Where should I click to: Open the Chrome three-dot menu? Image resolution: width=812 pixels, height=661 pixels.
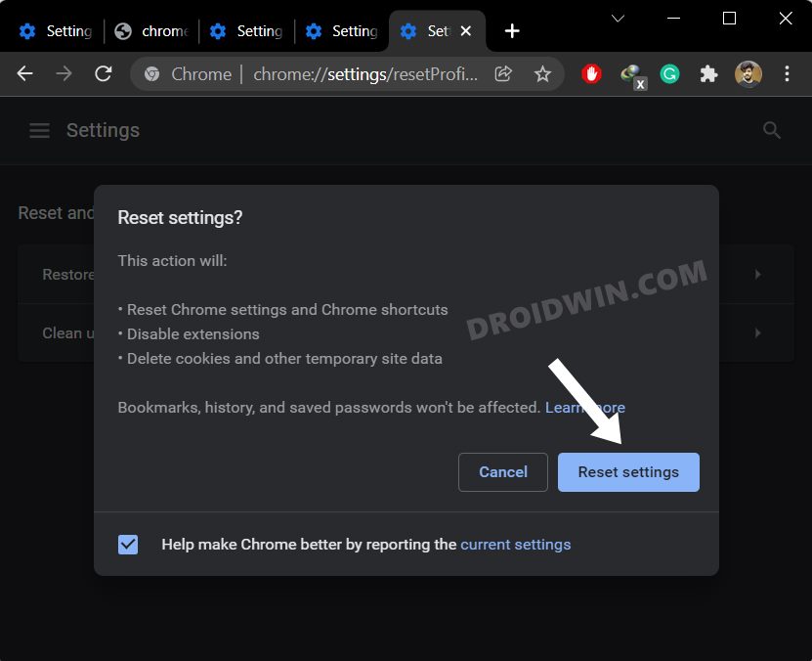(787, 73)
